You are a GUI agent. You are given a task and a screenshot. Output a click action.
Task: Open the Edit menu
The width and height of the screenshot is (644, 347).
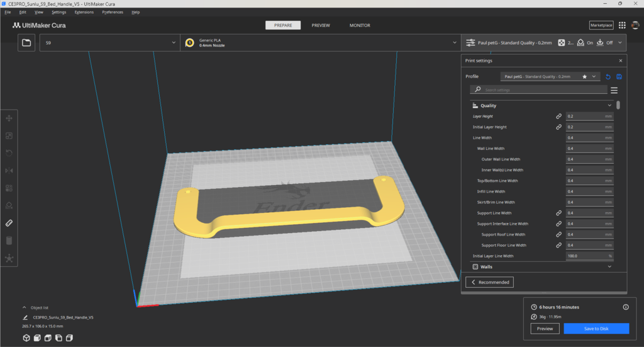[x=23, y=13]
